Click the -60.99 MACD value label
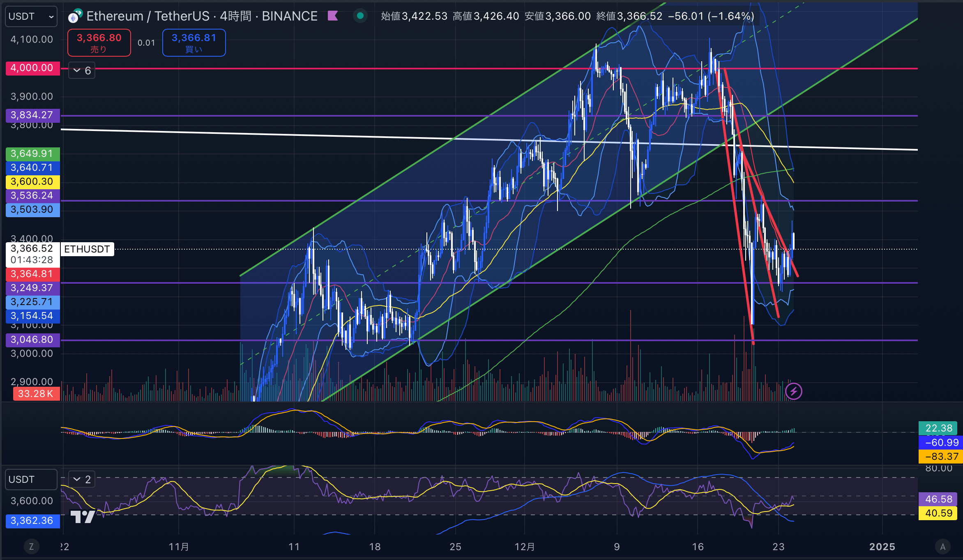This screenshot has width=963, height=560. pos(941,443)
